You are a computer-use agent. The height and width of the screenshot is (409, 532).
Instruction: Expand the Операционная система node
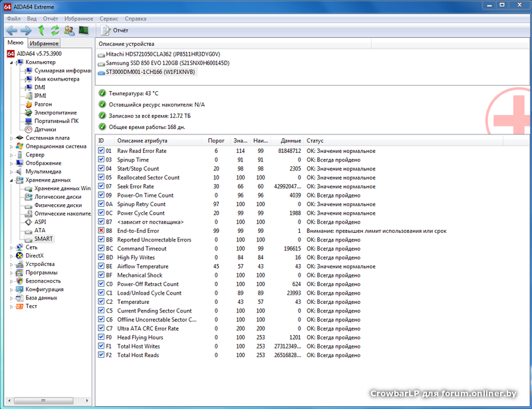pos(11,146)
